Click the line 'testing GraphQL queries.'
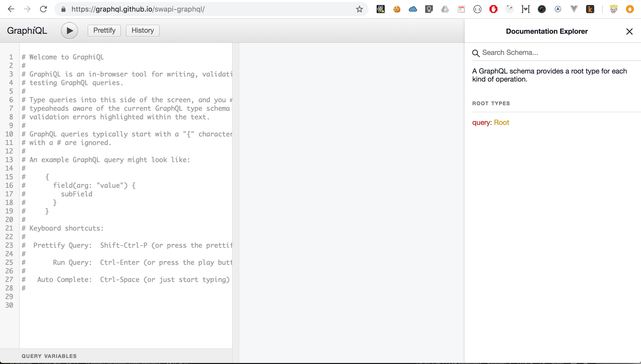 click(x=73, y=83)
